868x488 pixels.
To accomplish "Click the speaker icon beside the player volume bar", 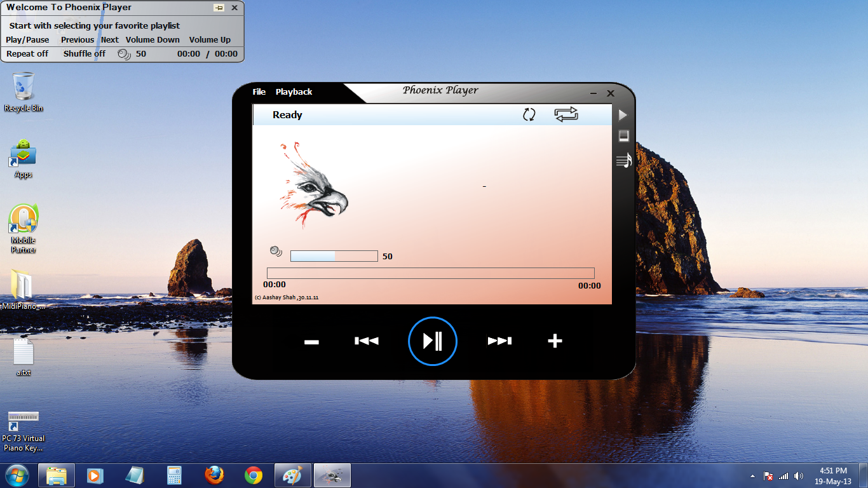I will 276,251.
